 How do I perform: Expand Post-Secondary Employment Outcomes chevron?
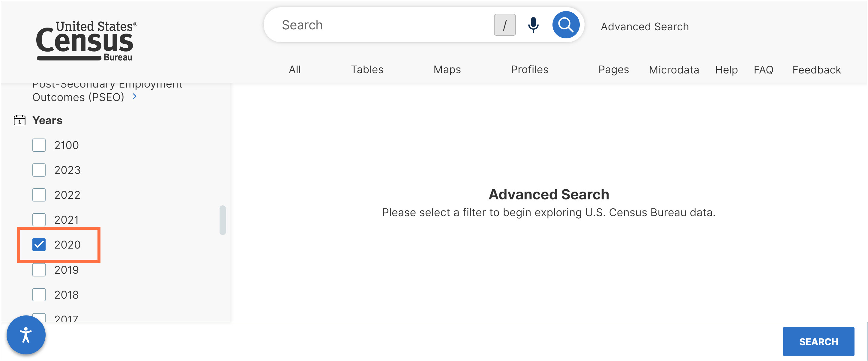tap(135, 97)
